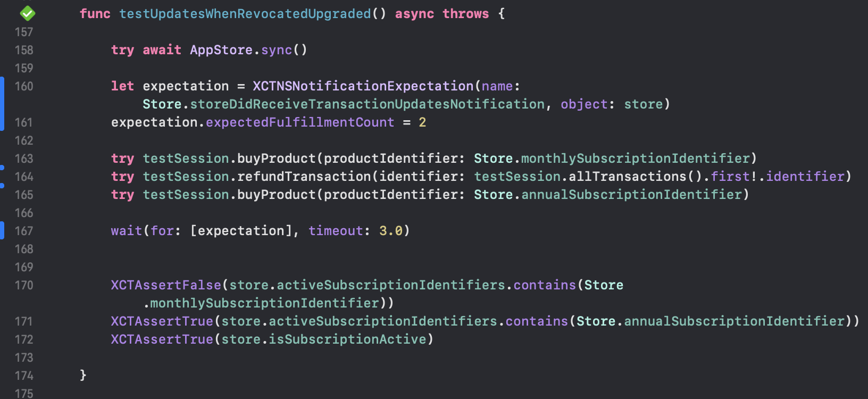Click the XCTNSNotificationExpectation type name
The image size is (868, 399).
point(363,86)
